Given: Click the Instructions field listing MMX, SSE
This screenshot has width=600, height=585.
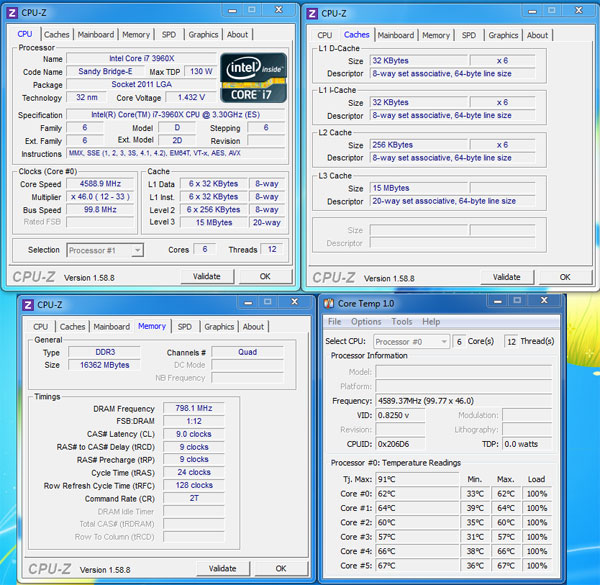Looking at the screenshot, I should point(176,153).
